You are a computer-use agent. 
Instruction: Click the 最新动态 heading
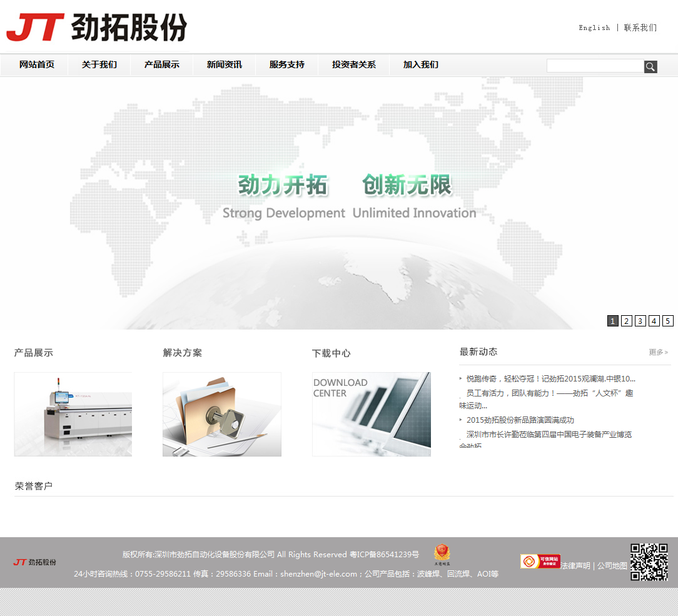tap(478, 352)
